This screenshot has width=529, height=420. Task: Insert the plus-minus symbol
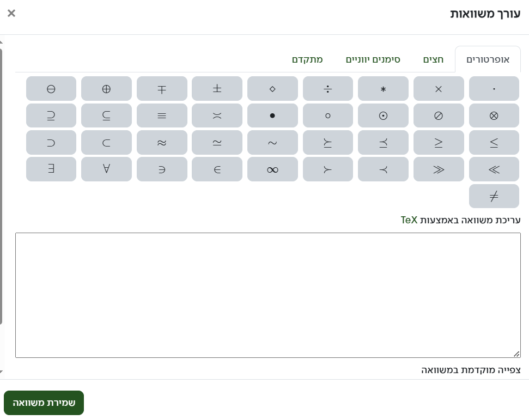pos(217,89)
